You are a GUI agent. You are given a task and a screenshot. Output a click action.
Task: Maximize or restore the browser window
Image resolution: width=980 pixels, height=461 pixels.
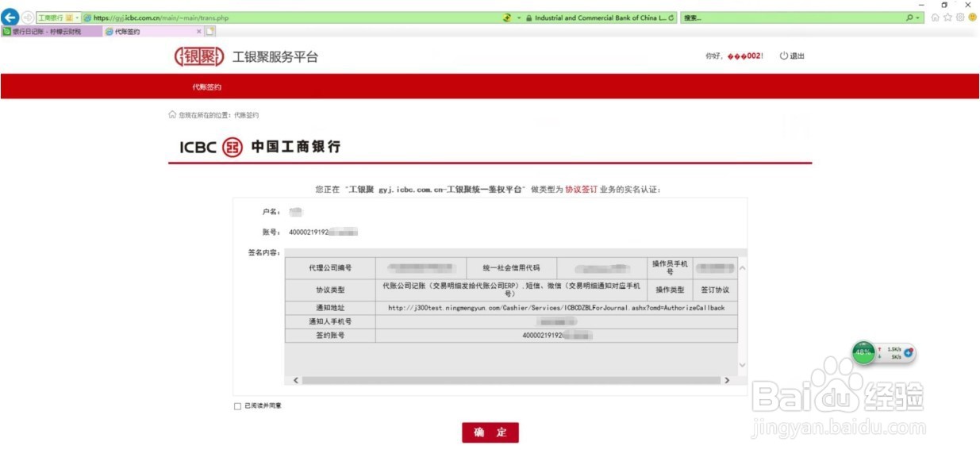pyautogui.click(x=944, y=5)
